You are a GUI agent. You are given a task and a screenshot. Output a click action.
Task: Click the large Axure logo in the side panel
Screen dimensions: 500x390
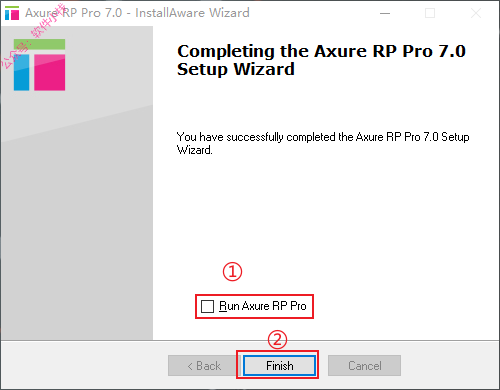coord(39,65)
